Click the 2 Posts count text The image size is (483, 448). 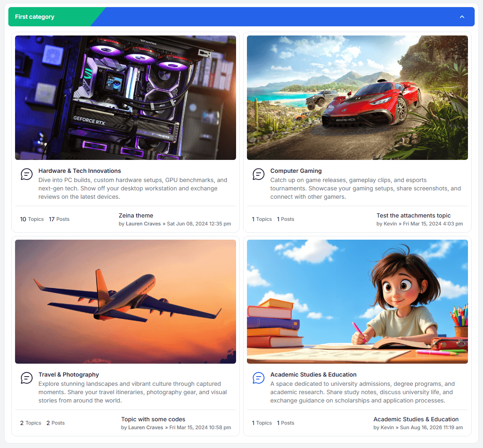(56, 423)
